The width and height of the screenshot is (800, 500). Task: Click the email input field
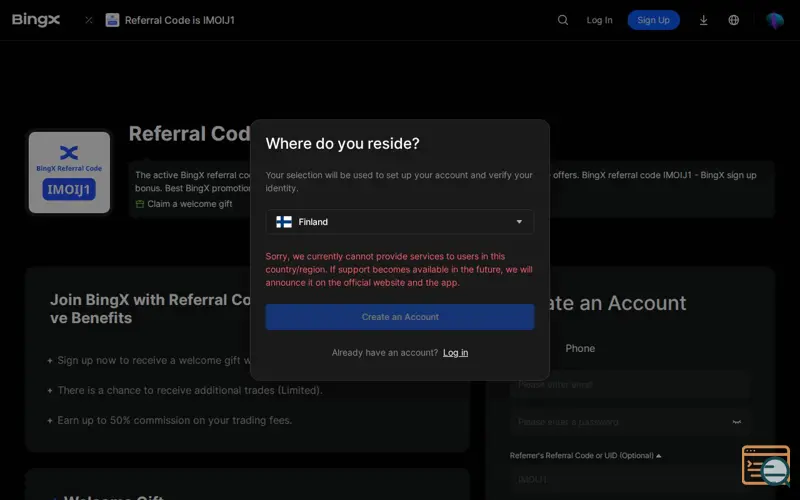(x=630, y=385)
